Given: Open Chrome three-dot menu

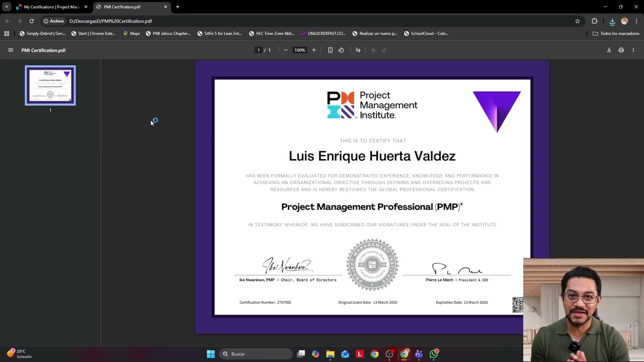Looking at the screenshot, I should (x=636, y=21).
